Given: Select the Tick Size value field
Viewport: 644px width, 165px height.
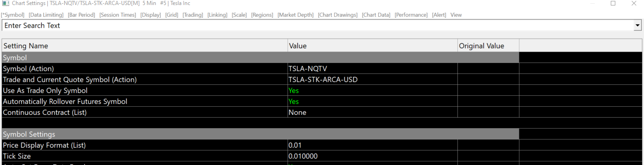Looking at the screenshot, I should 372,156.
